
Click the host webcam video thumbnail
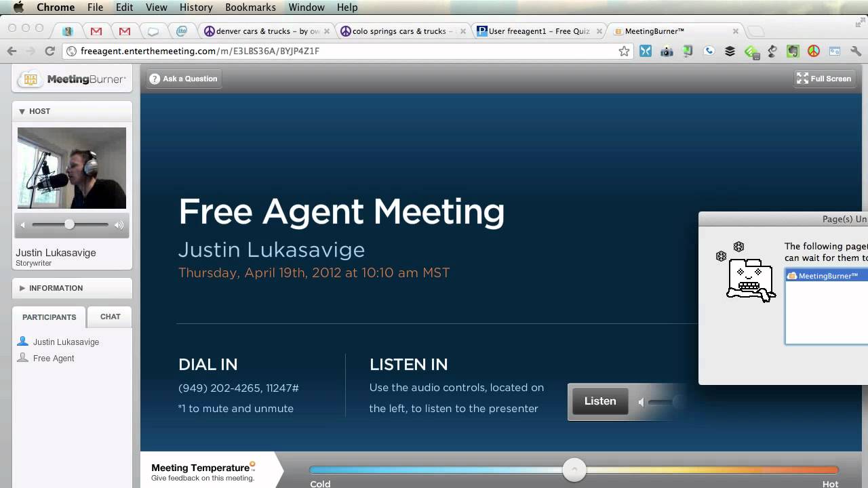point(72,168)
